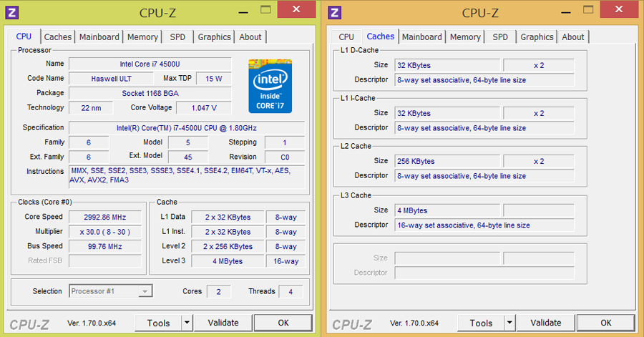
Task: Expand Tools dropdown arrow in right window
Action: click(509, 323)
